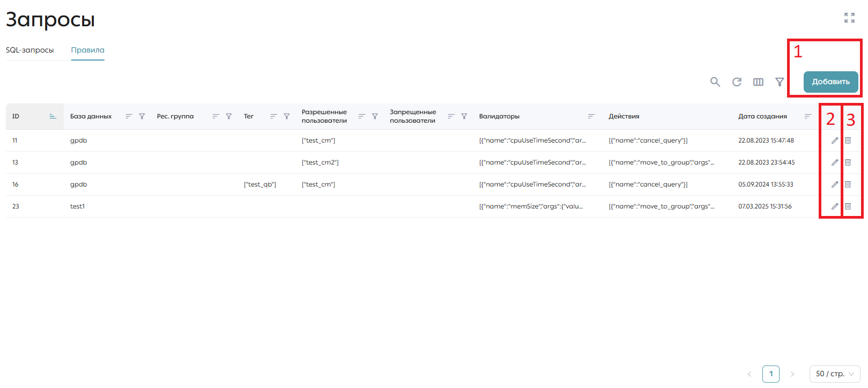Viewport: 868px width, 388px height.
Task: Delete rule with ID 11
Action: pyautogui.click(x=848, y=140)
